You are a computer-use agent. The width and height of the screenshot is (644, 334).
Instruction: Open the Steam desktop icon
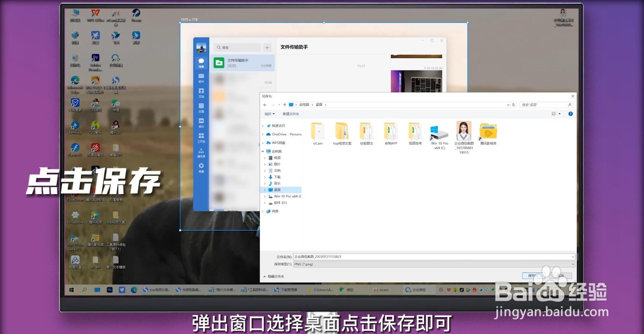[136, 16]
